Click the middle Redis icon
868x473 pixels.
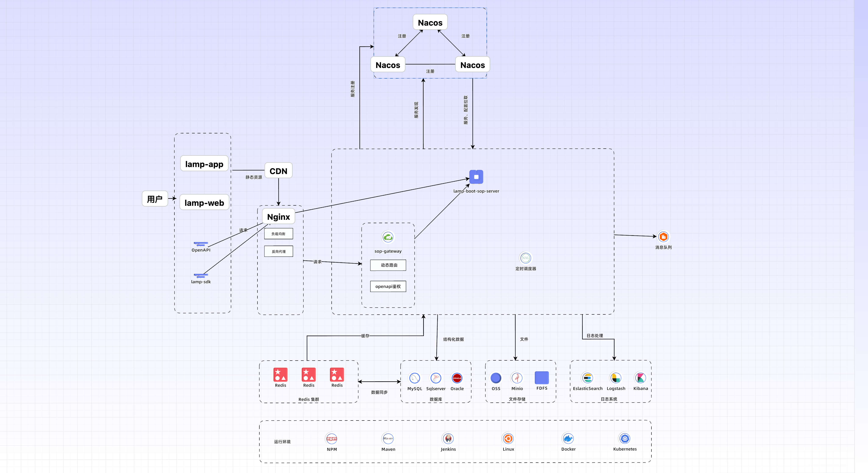309,375
